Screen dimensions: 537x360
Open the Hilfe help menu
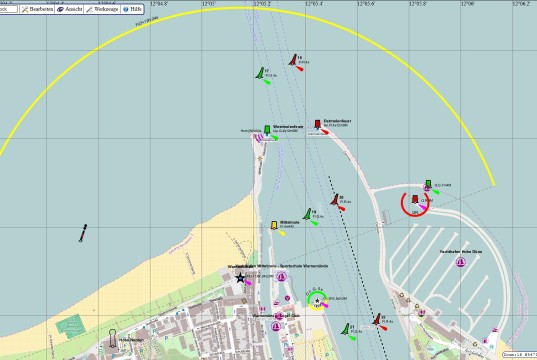[132, 9]
